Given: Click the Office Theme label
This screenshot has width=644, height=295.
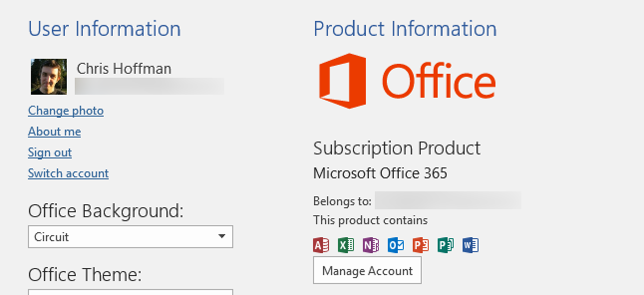Looking at the screenshot, I should click(x=85, y=275).
